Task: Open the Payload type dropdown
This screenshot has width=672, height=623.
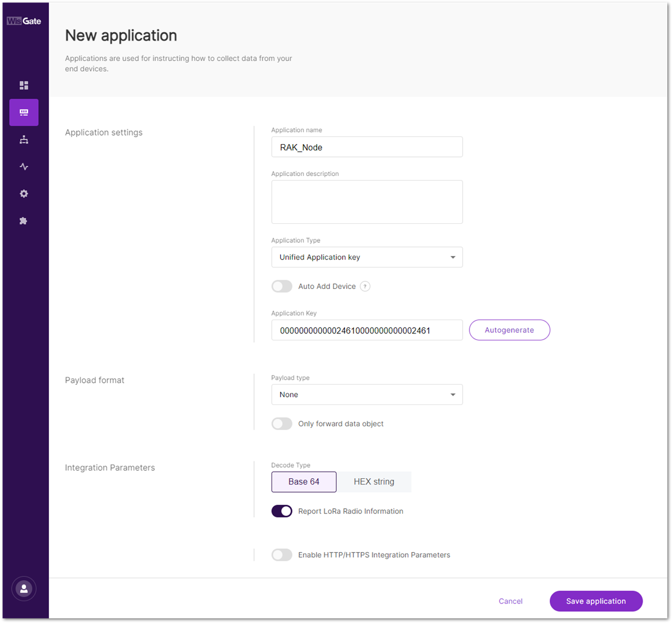Action: pos(367,395)
